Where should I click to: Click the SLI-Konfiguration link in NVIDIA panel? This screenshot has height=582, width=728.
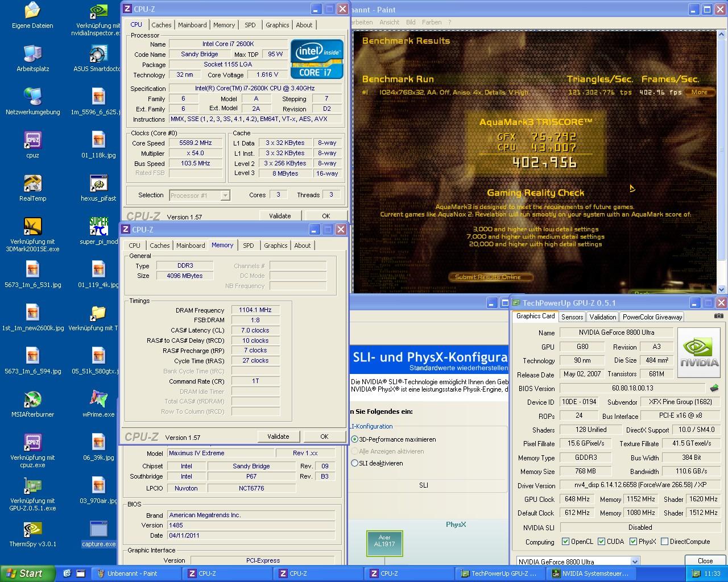(x=372, y=426)
